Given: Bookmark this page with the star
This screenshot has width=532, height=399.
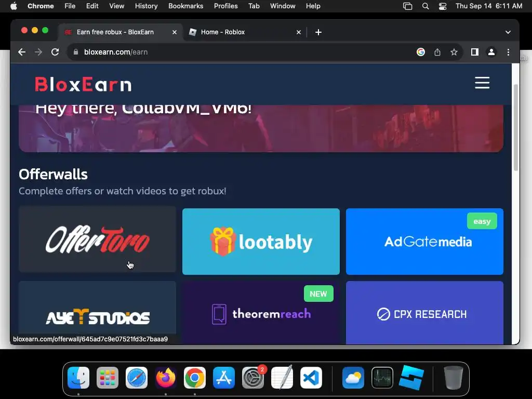Looking at the screenshot, I should coord(454,52).
